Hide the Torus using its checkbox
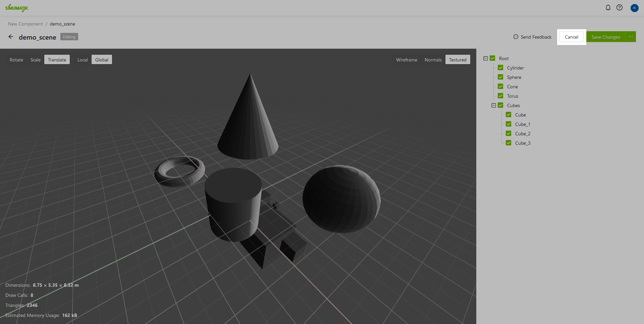 point(500,96)
